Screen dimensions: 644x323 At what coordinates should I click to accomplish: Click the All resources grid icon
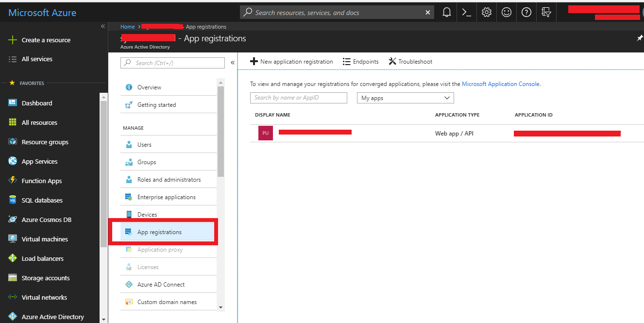[13, 122]
